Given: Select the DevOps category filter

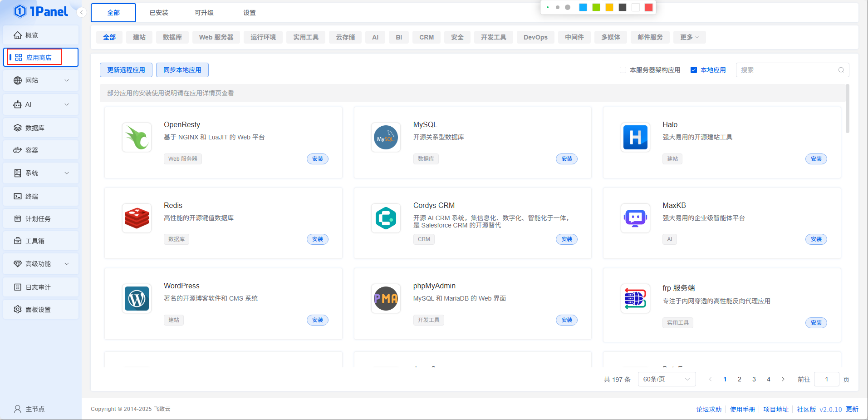Looking at the screenshot, I should point(535,37).
